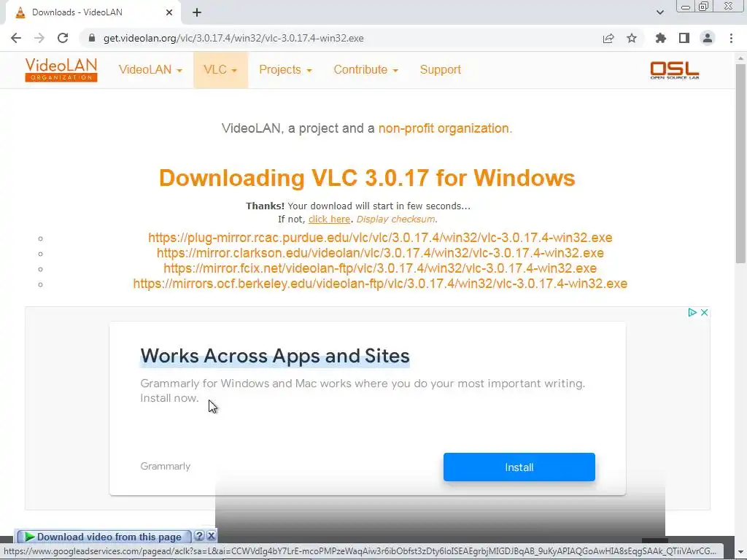This screenshot has height=560, width=747.
Task: Click the green play download video icon
Action: pyautogui.click(x=29, y=537)
